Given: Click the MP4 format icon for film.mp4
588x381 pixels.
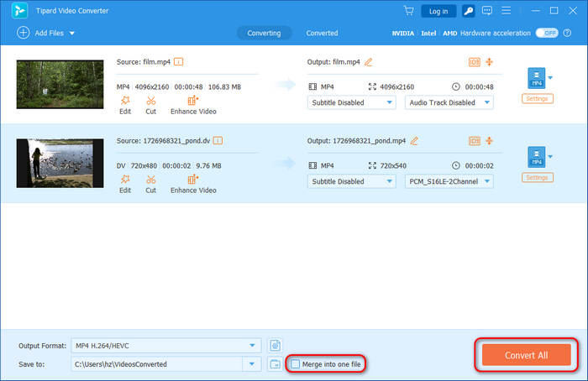Looking at the screenshot, I should 536,78.
